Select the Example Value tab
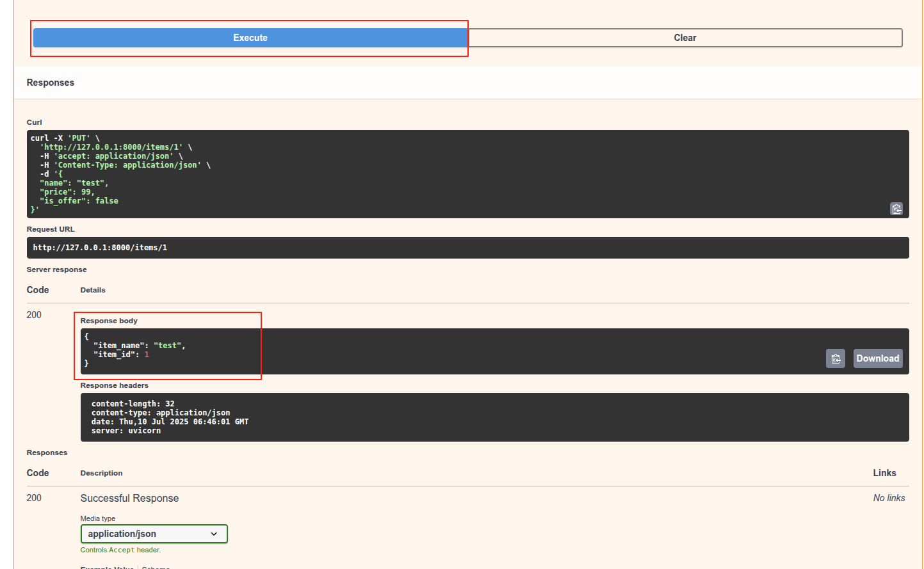The height and width of the screenshot is (569, 924). [x=107, y=566]
